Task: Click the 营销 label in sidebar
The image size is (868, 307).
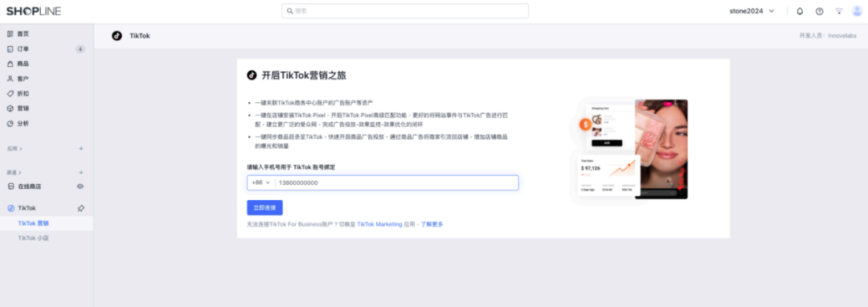Action: [x=23, y=109]
